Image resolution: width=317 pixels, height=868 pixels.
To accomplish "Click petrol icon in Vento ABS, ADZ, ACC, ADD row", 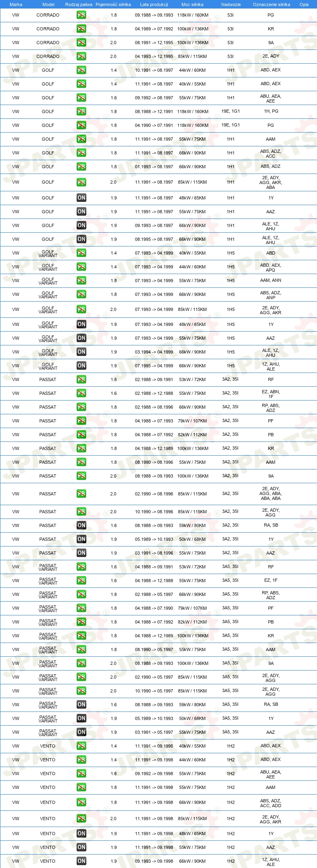I will [81, 802].
